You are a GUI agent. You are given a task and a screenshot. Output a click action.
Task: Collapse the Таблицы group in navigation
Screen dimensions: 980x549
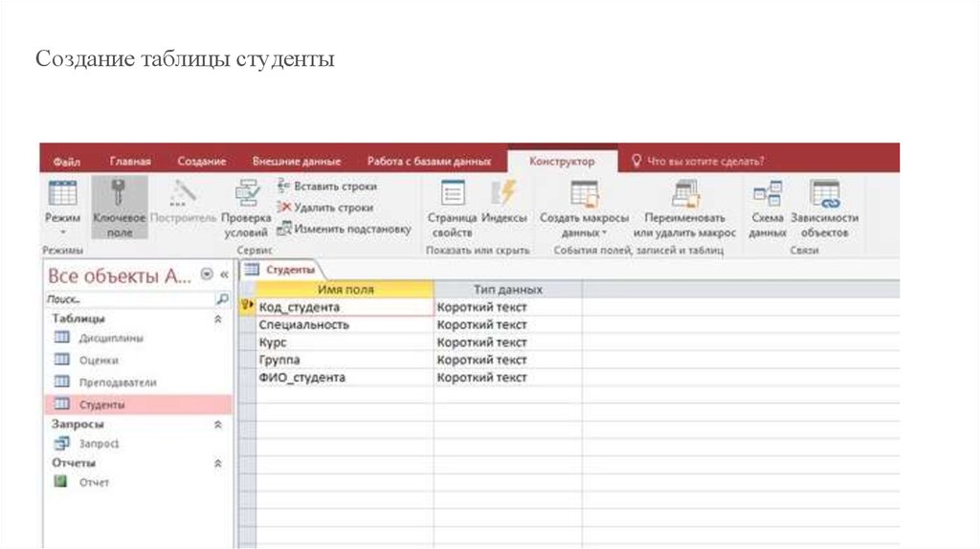click(217, 318)
